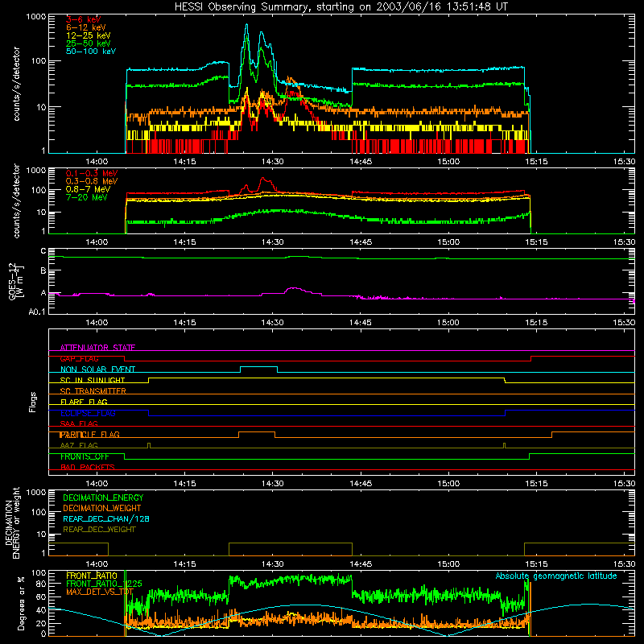Select the "BAD_PACKETS" flag label

coord(88,467)
